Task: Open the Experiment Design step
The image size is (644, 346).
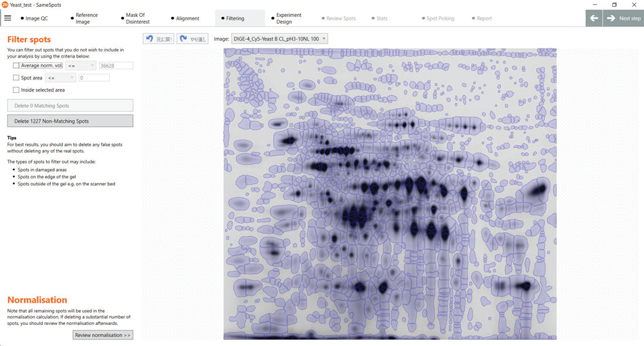Action: pos(286,18)
